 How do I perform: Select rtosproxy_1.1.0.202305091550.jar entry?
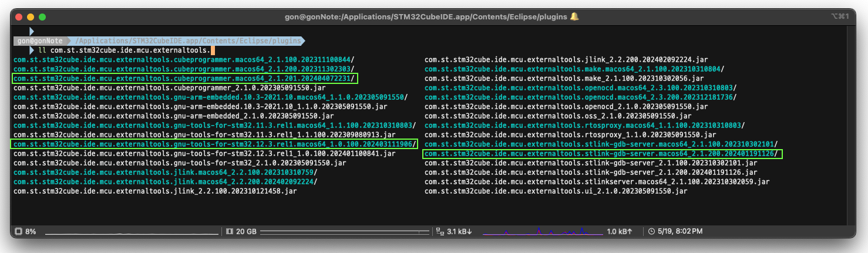click(570, 134)
